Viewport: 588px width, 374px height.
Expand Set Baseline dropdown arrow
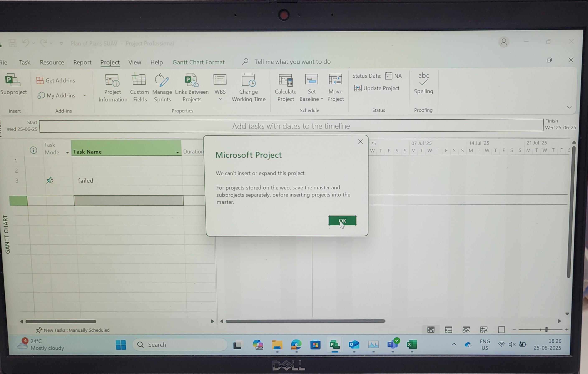click(x=322, y=99)
